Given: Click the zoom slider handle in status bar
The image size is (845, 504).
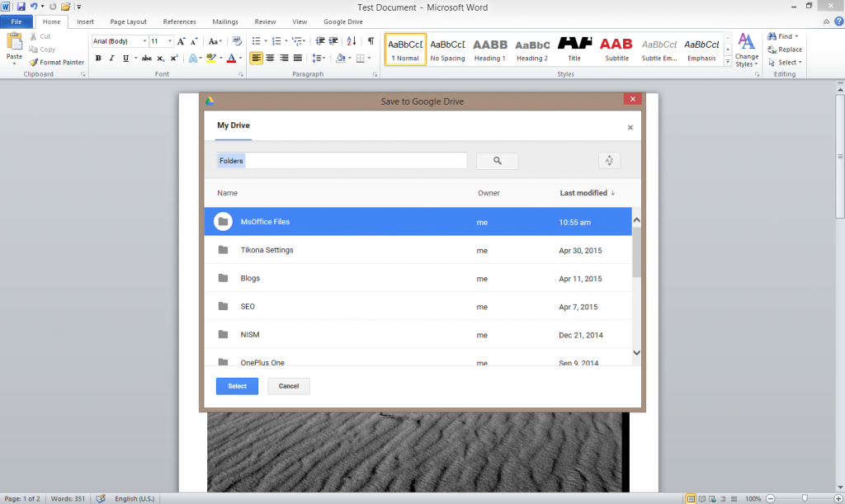Looking at the screenshot, I should coord(805,498).
